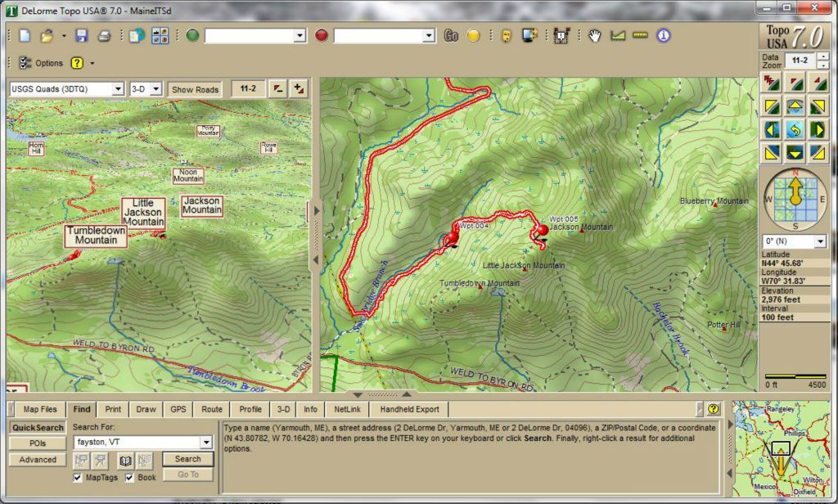
Task: Open the Profile tab
Action: pos(250,409)
